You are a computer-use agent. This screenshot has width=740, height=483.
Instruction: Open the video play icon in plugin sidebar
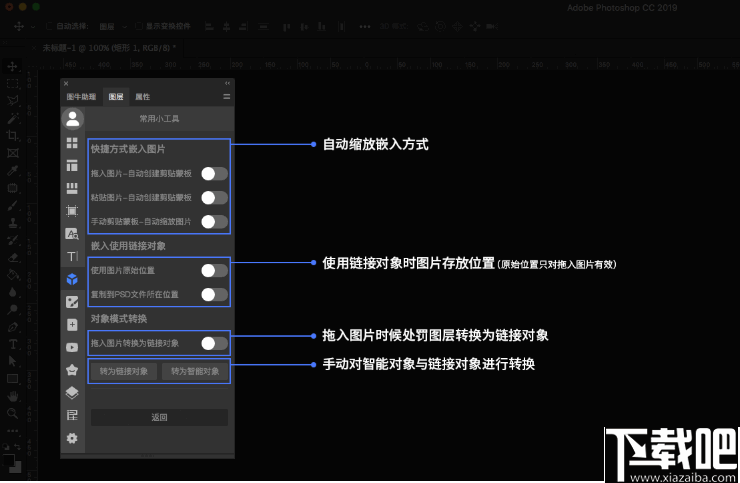click(x=72, y=347)
